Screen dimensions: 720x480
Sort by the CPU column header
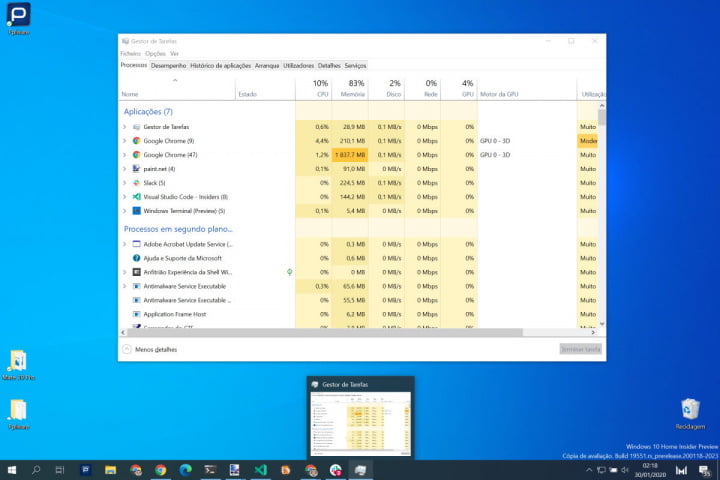click(x=313, y=88)
